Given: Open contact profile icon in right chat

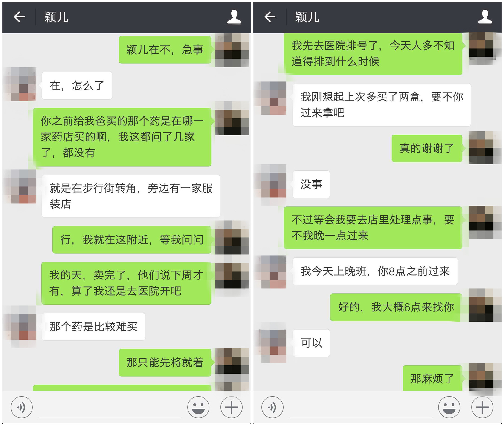Looking at the screenshot, I should (x=485, y=17).
